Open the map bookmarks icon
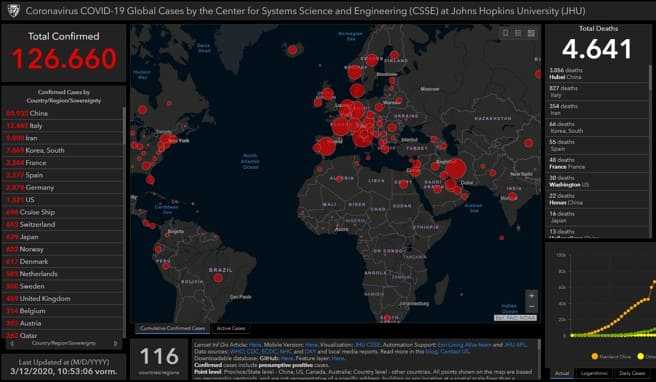 [x=505, y=33]
